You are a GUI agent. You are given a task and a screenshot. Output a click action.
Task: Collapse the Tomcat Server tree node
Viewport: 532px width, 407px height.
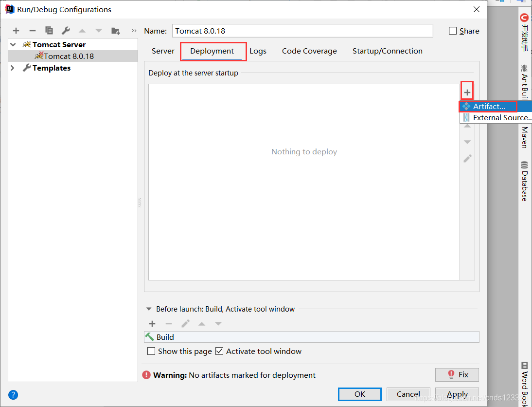tap(13, 44)
